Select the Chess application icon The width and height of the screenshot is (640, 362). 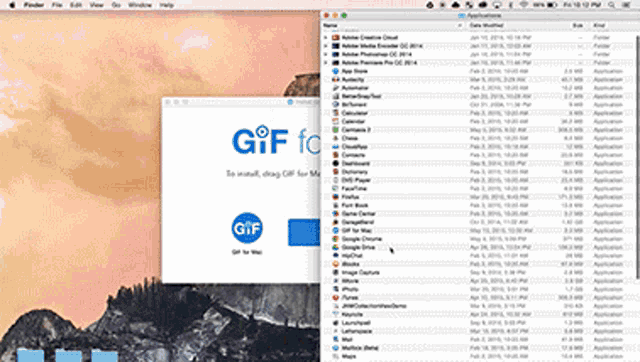click(x=336, y=138)
